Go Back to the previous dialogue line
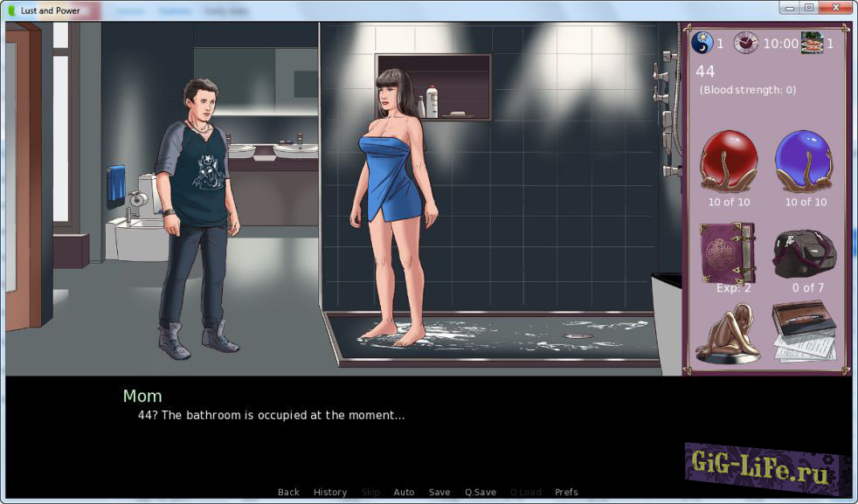Image resolution: width=858 pixels, height=504 pixels. (288, 492)
